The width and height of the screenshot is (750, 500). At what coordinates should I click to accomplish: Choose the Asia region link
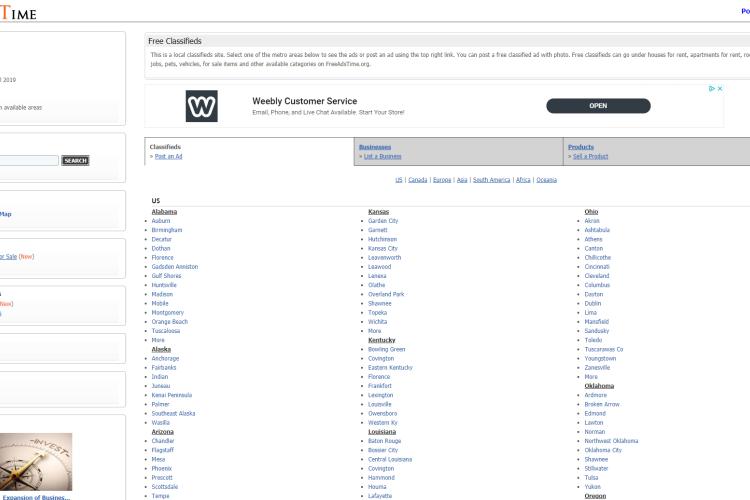click(462, 180)
